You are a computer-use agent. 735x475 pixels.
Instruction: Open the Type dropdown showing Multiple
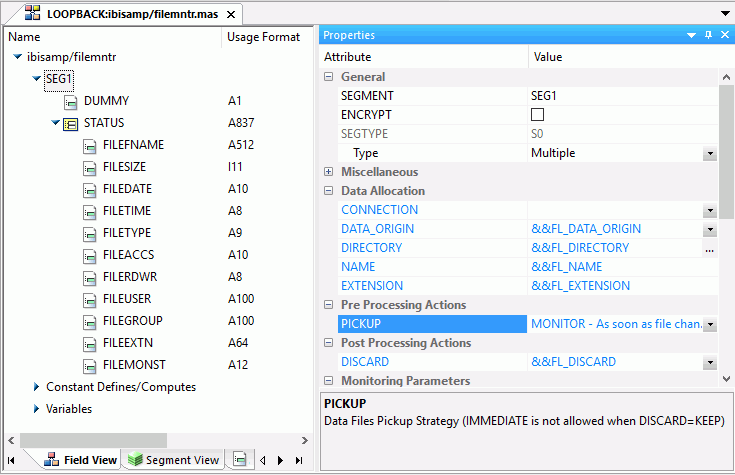710,153
